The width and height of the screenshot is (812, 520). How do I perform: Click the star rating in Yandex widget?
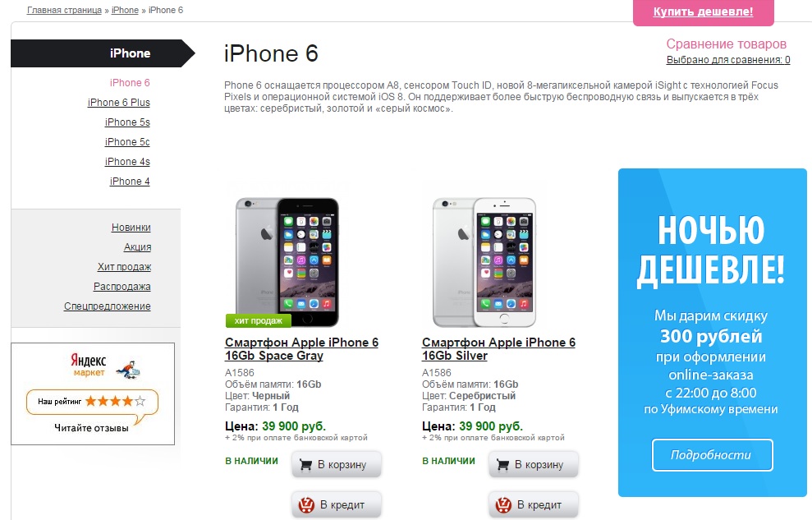pyautogui.click(x=116, y=401)
